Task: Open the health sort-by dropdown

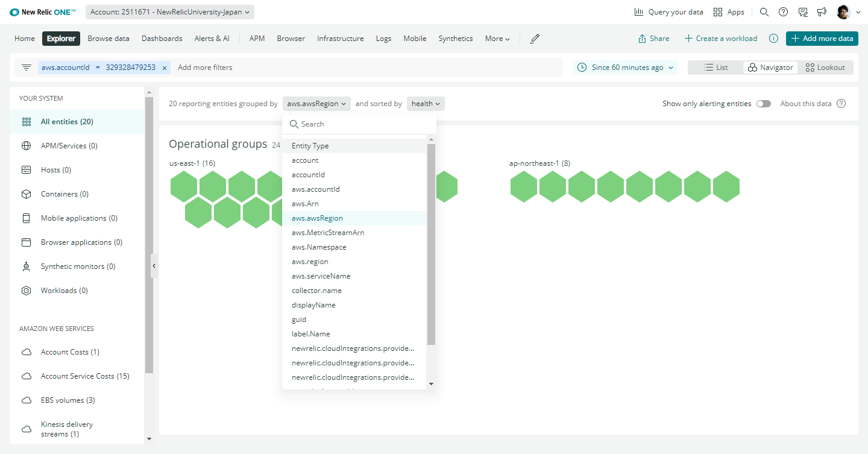Action: (426, 104)
